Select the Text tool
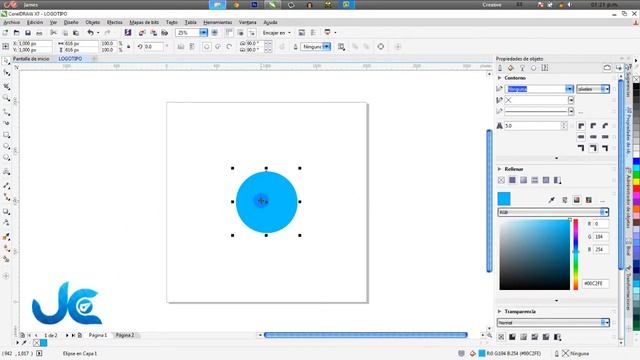The image size is (640, 360). pos(6,171)
